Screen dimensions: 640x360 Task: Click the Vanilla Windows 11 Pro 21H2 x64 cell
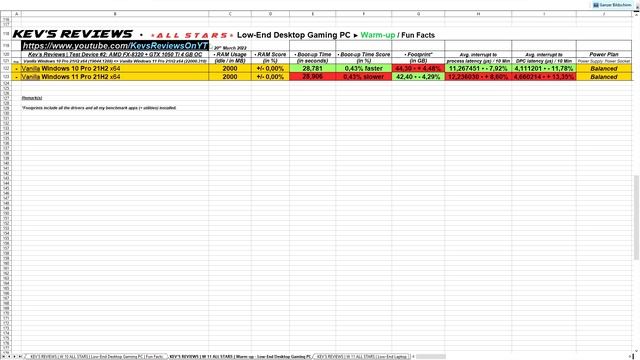tap(115, 76)
